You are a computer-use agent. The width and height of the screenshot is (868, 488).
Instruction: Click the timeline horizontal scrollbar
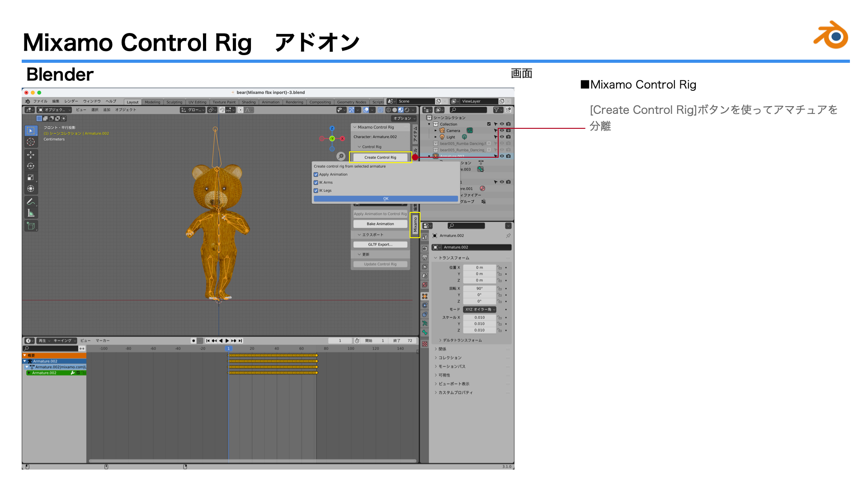tap(252, 461)
